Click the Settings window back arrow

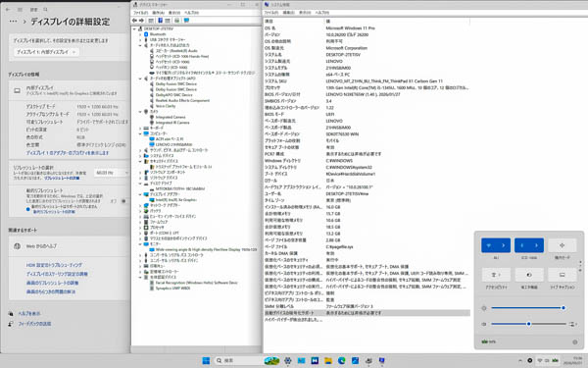click(8, 10)
